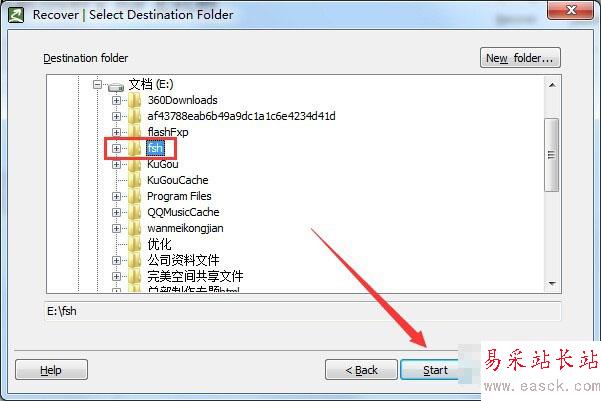Click the QQMusicCache folder icon

[x=135, y=212]
